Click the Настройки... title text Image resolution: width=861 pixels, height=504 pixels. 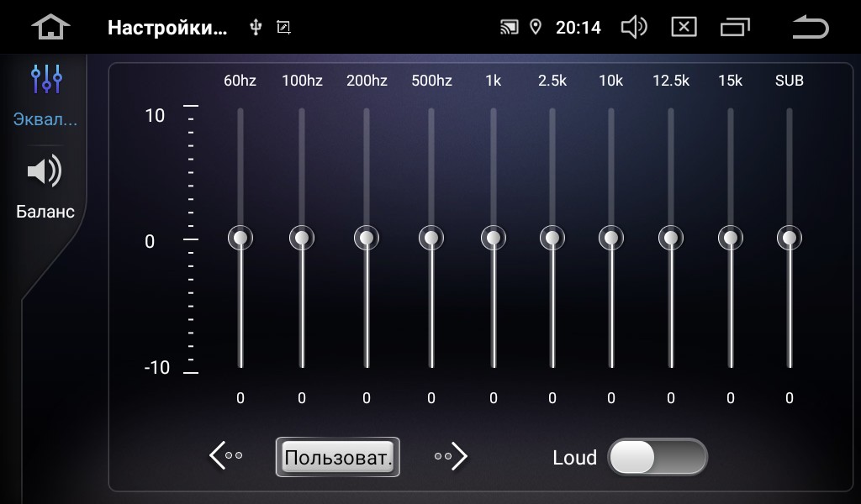(x=167, y=28)
